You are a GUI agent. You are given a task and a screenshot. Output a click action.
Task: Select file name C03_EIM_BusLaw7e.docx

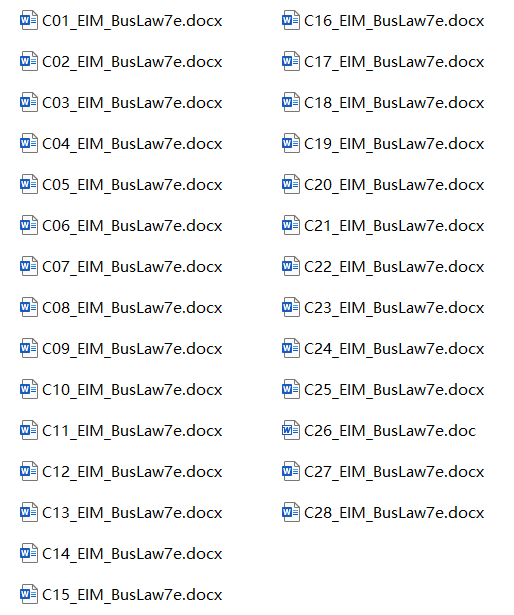[132, 103]
